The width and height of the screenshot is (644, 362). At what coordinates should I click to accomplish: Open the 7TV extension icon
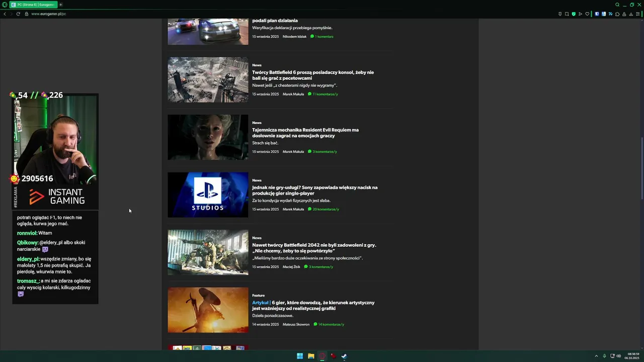610,14
